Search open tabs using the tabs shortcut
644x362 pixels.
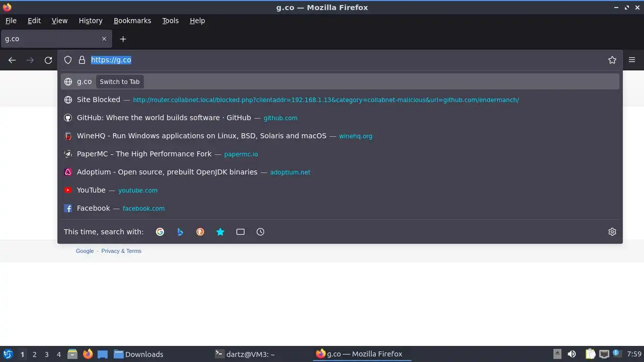tap(240, 232)
